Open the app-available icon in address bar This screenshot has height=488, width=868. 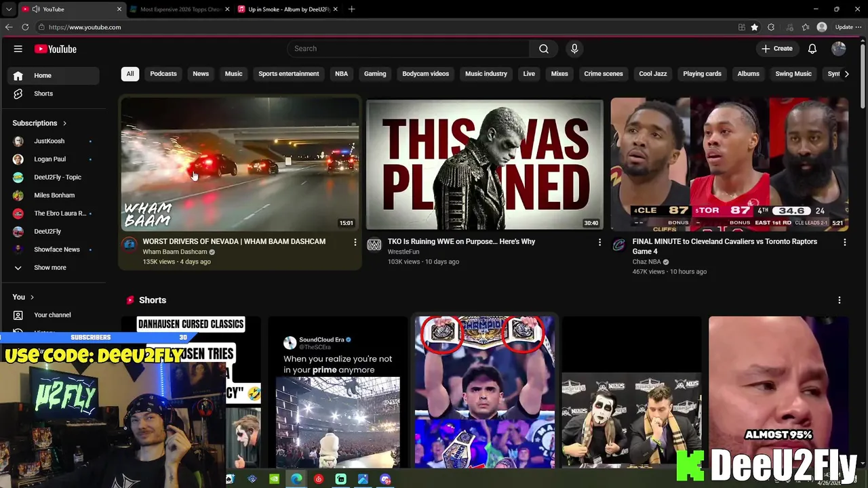[x=742, y=27]
